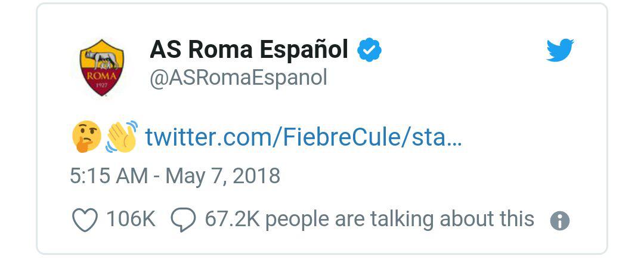Click the 1927 year on the crest
Screen dimensions: 644x259
click(101, 86)
